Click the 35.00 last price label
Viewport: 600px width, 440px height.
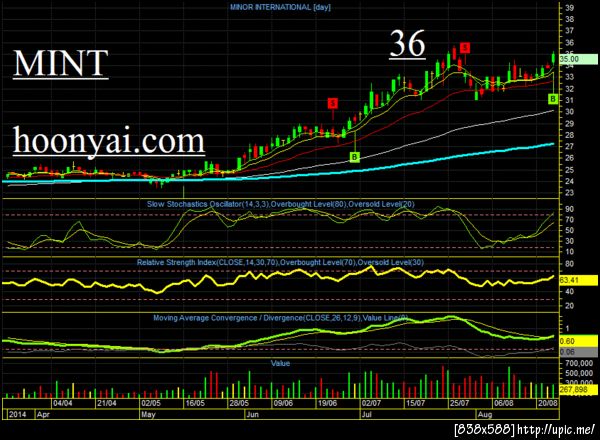tap(578, 59)
